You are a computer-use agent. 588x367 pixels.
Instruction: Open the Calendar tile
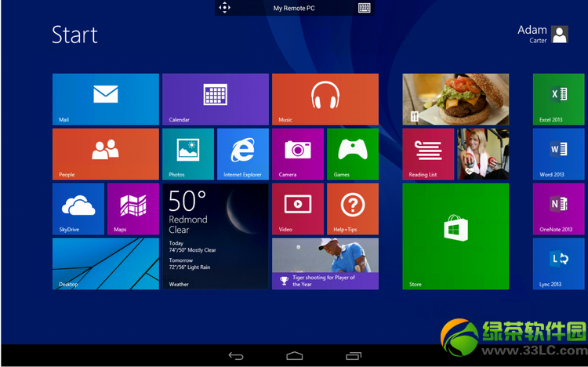(x=216, y=99)
